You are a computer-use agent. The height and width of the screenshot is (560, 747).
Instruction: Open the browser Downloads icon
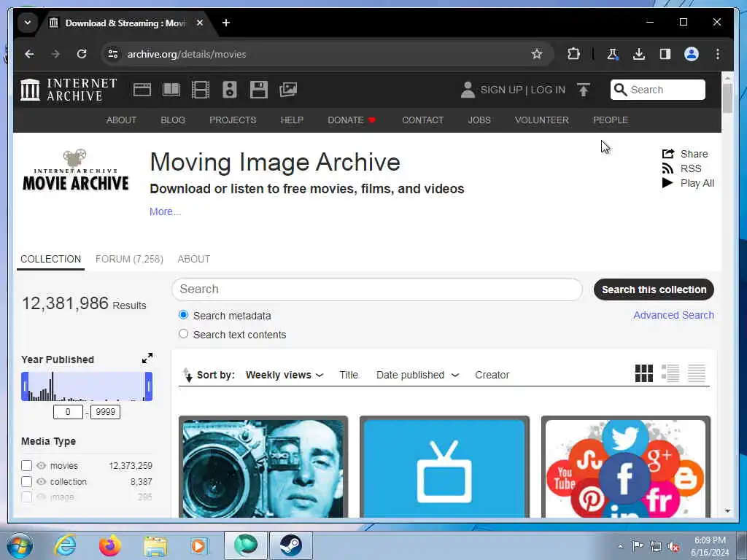[x=639, y=54]
